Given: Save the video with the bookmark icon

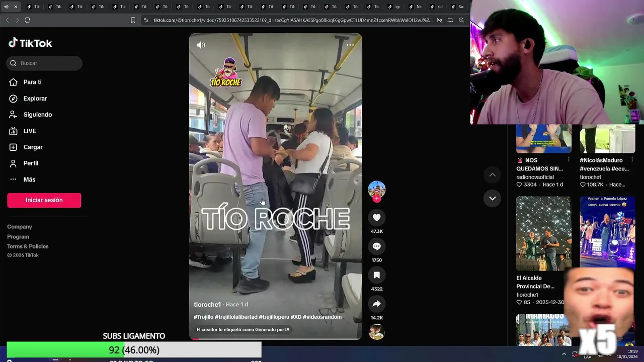Looking at the screenshot, I should coord(377,275).
